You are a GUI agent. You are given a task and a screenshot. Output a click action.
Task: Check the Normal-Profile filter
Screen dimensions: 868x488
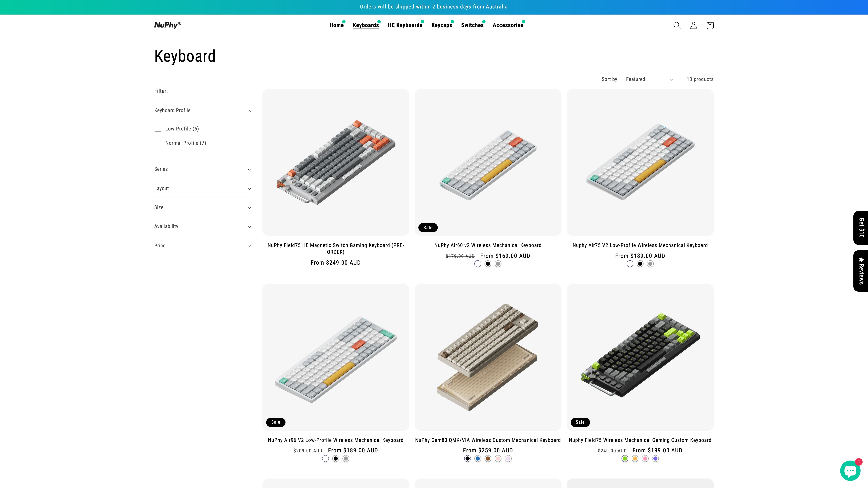pos(158,143)
